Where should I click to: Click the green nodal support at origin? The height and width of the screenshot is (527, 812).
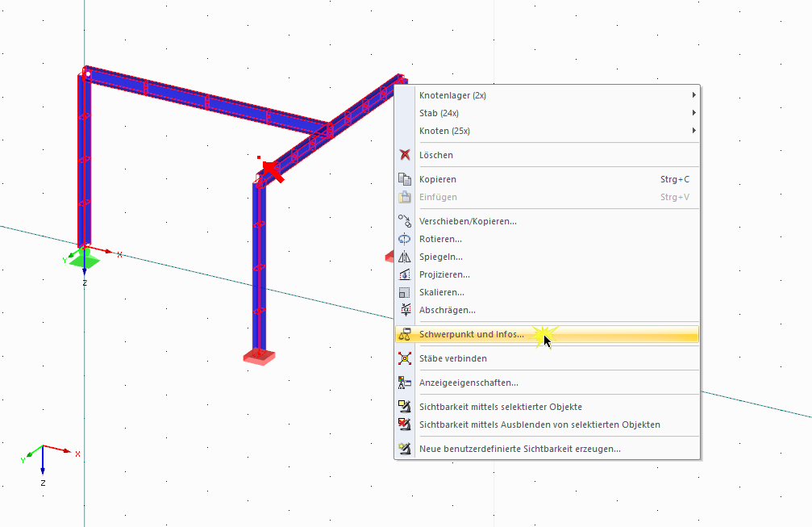[x=85, y=258]
